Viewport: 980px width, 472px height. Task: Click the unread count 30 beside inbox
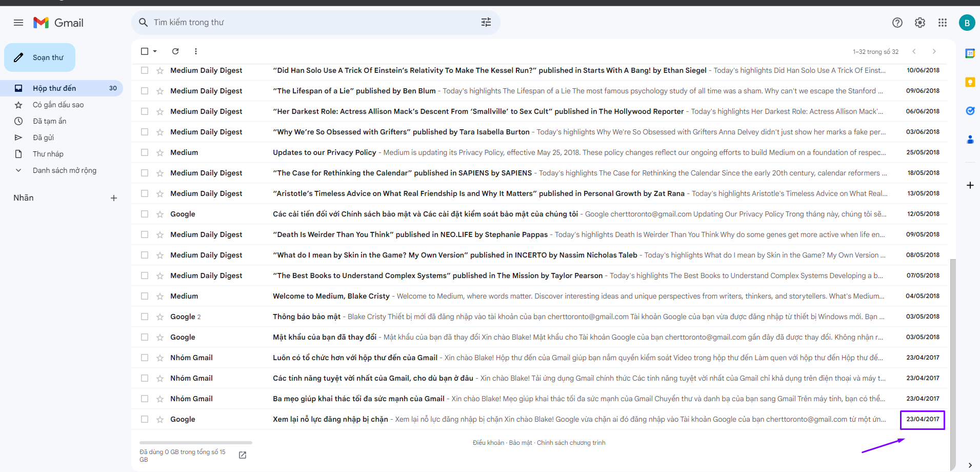coord(113,88)
